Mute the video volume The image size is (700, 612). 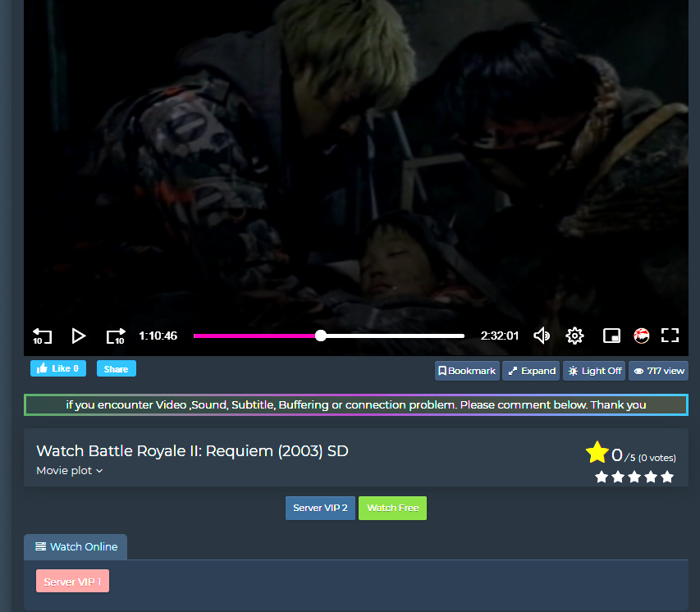(x=542, y=336)
